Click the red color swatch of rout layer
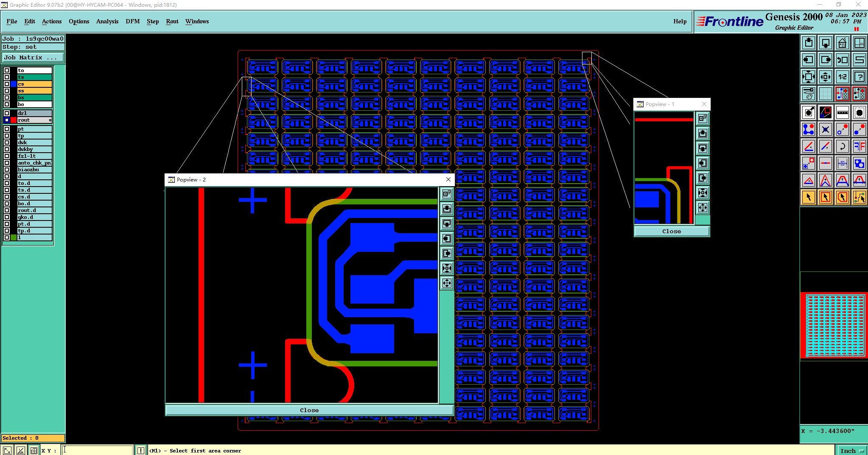This screenshot has height=455, width=868. 14,120
